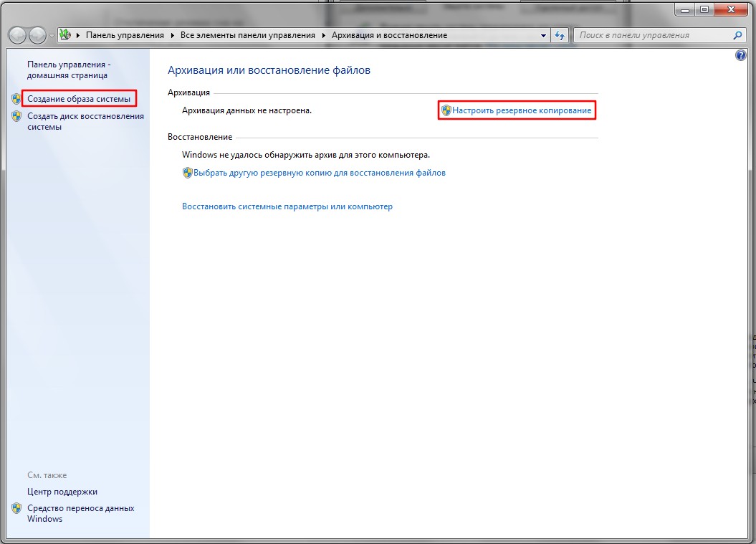Viewport: 756px width, 544px height.
Task: Click shield icon beside «Выбрать другую резервную копию»
Action: [188, 173]
